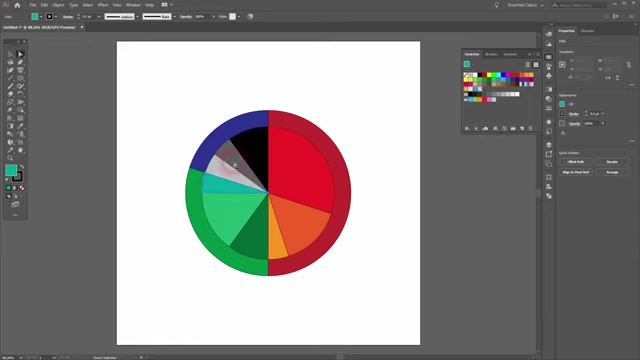
Task: Click the Recolor button
Action: click(612, 162)
